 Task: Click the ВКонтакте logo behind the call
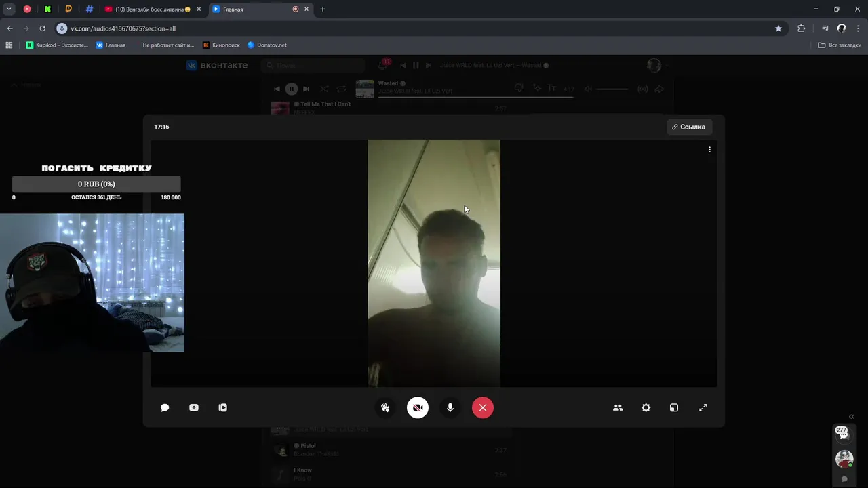tap(217, 65)
